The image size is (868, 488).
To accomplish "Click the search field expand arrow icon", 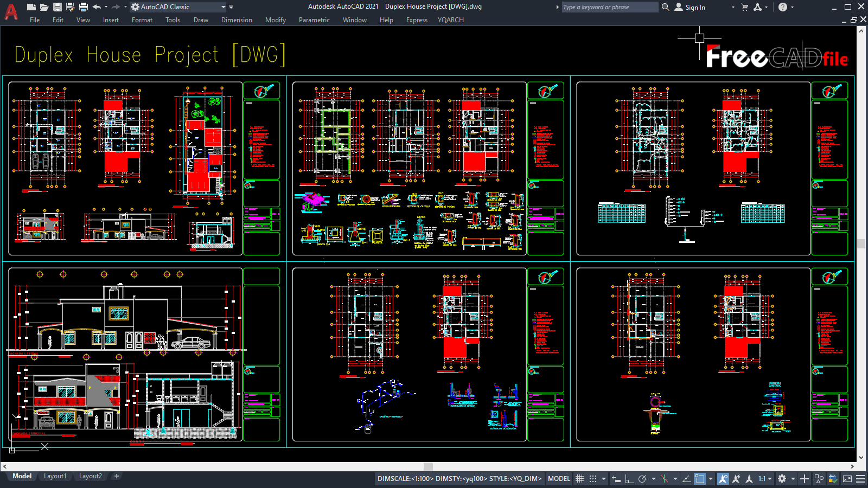I will tap(557, 7).
